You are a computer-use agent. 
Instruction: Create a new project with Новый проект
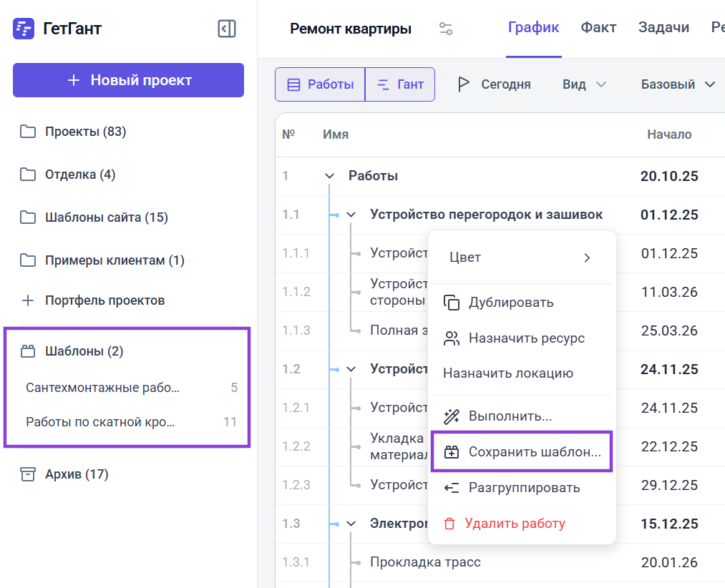(x=128, y=80)
